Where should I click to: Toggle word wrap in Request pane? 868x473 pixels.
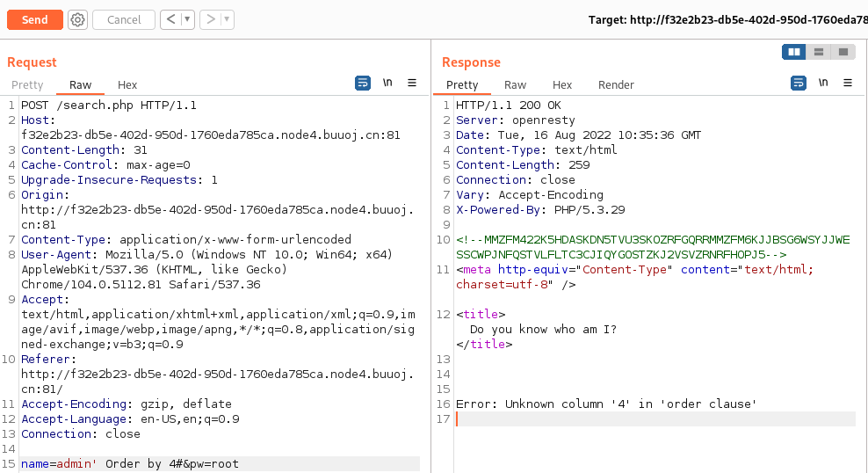point(363,83)
